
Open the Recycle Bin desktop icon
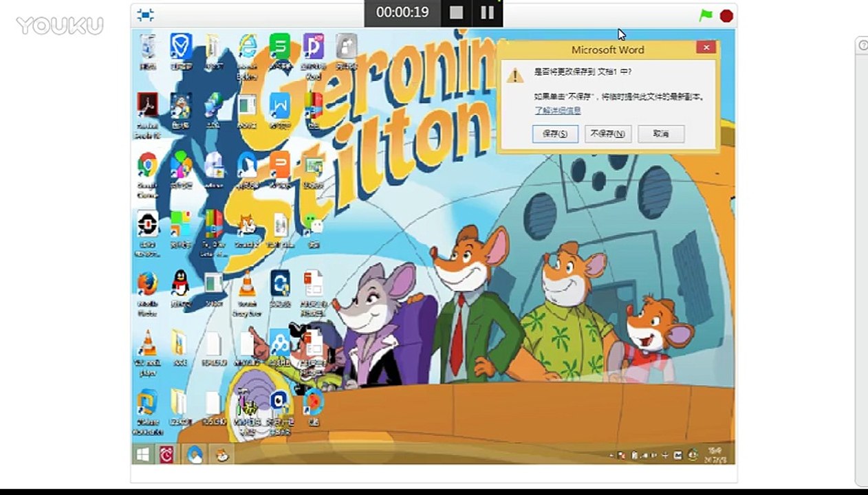(x=147, y=47)
